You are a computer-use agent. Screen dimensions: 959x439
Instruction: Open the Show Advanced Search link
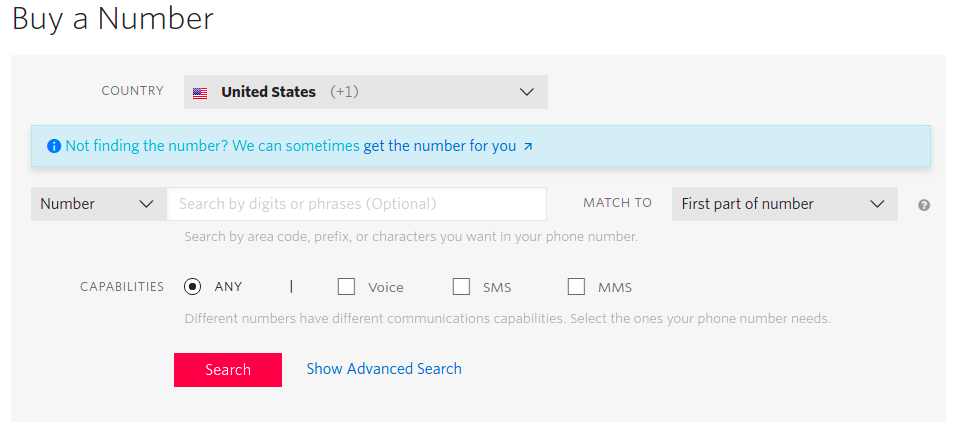coord(384,369)
